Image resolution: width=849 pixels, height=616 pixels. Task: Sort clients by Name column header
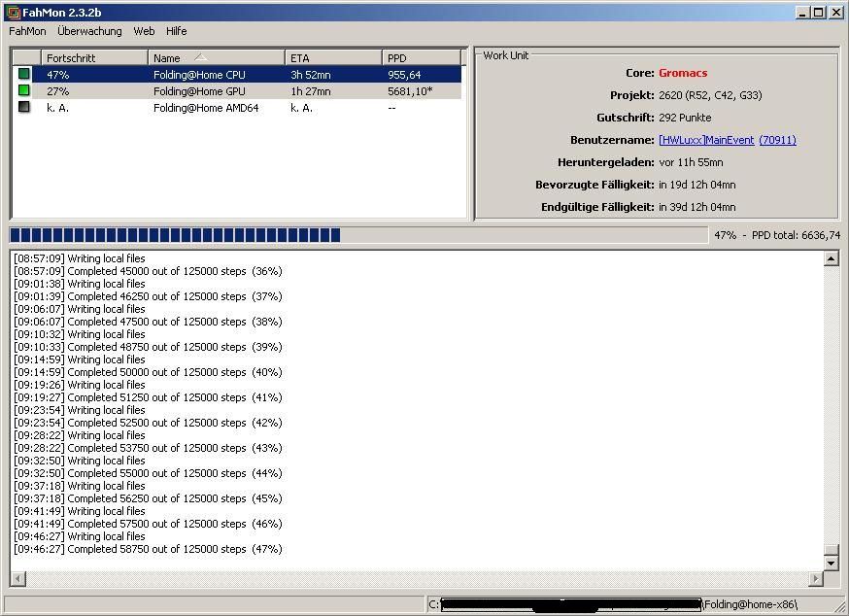point(216,58)
